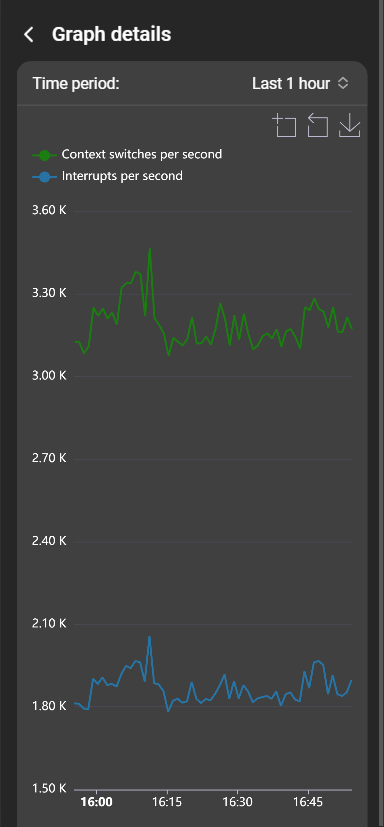Click the 3.60 K axis label

click(49, 210)
